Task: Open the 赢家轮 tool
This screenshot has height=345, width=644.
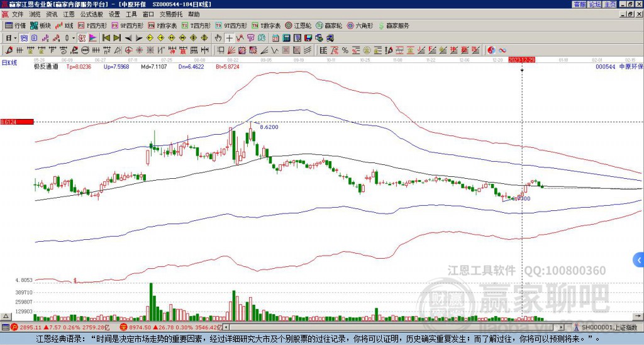Action: click(x=328, y=25)
